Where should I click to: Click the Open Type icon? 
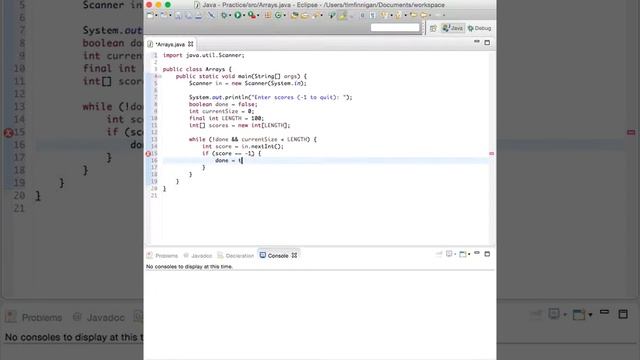294,15
